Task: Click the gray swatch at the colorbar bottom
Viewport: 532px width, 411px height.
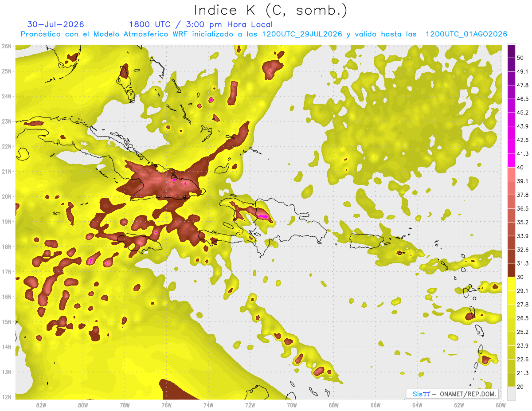Action: click(x=512, y=393)
